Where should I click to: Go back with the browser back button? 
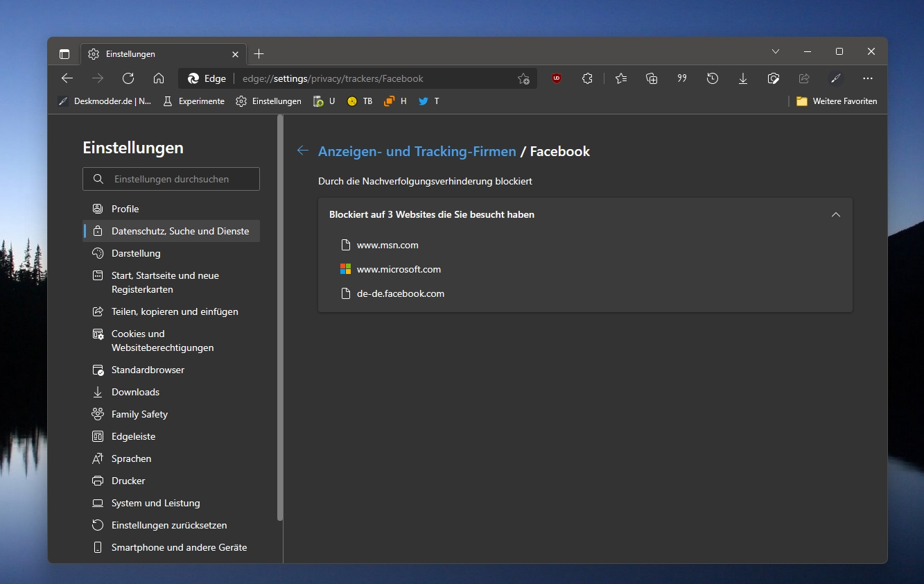point(67,78)
